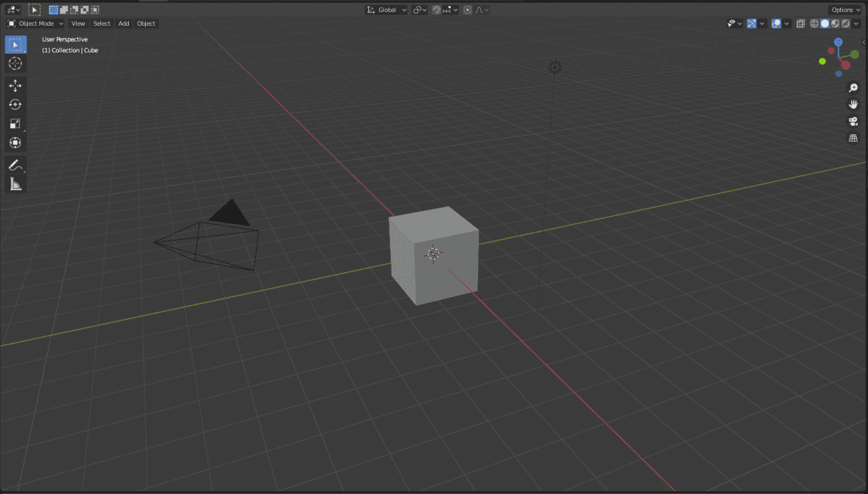Activate the 3D Cursor tool
Viewport: 868px width, 494px height.
pyautogui.click(x=15, y=64)
